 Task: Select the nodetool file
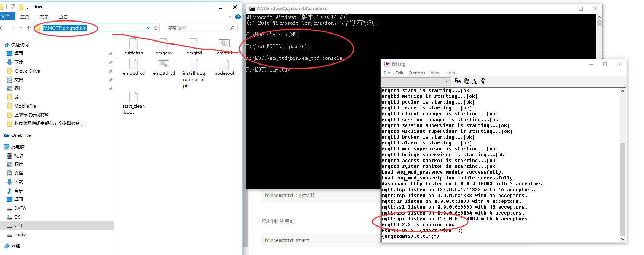pyautogui.click(x=224, y=67)
